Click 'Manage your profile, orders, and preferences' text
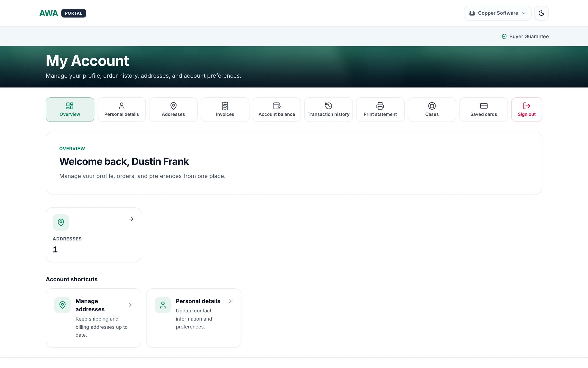 pyautogui.click(x=142, y=176)
